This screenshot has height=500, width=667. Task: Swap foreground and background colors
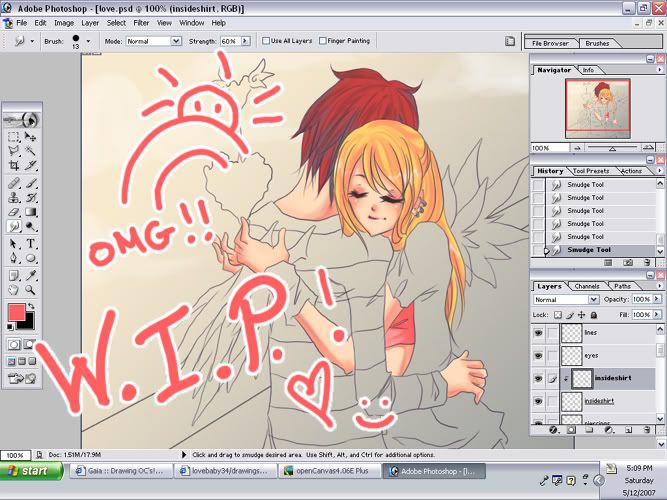click(x=31, y=306)
